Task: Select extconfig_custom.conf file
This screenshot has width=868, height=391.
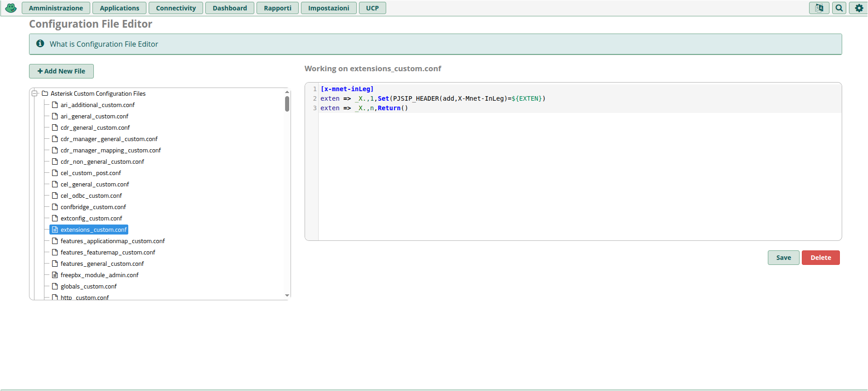Action: coord(91,218)
